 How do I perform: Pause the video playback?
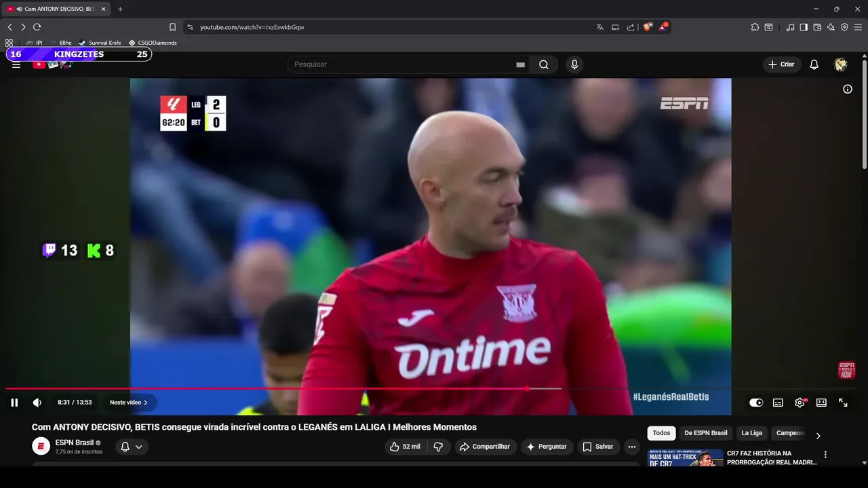(x=14, y=403)
